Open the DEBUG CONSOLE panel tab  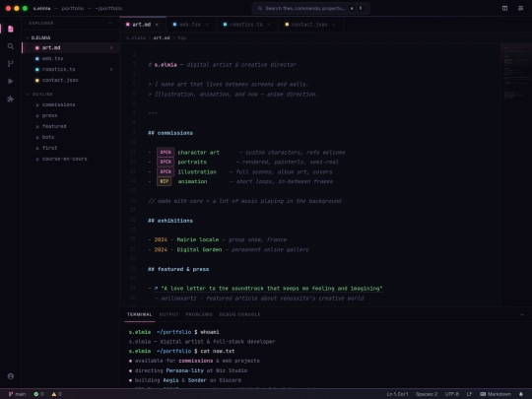coord(239,314)
